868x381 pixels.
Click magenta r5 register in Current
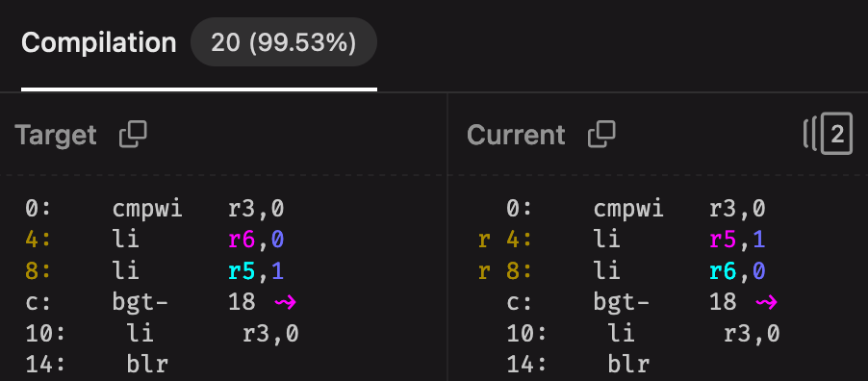coord(724,240)
